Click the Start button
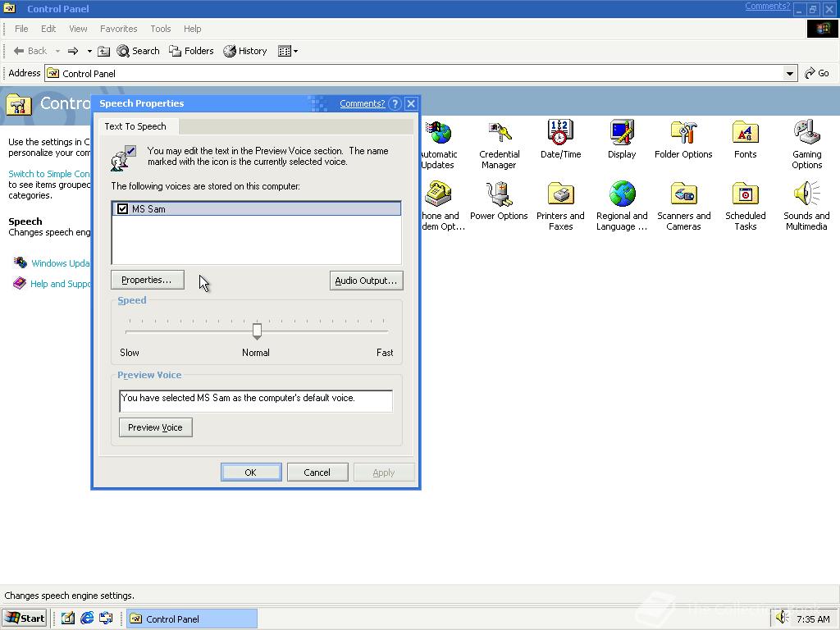 (25, 619)
